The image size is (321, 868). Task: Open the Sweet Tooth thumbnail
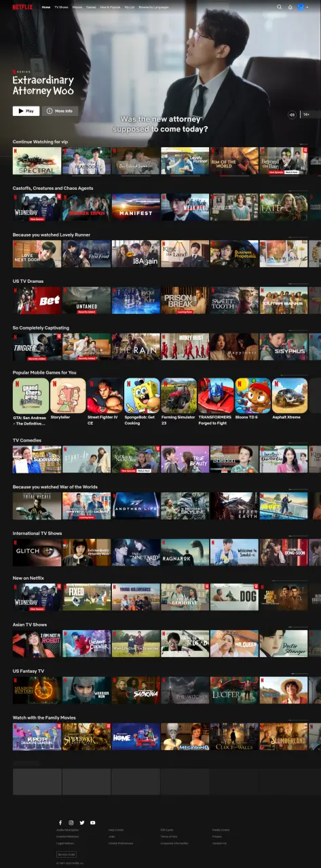coord(234,300)
